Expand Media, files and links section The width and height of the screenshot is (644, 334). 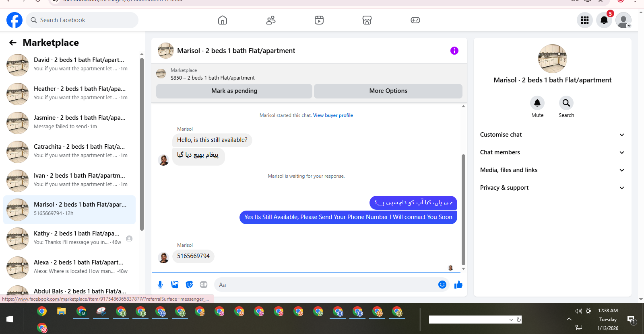[x=552, y=170]
